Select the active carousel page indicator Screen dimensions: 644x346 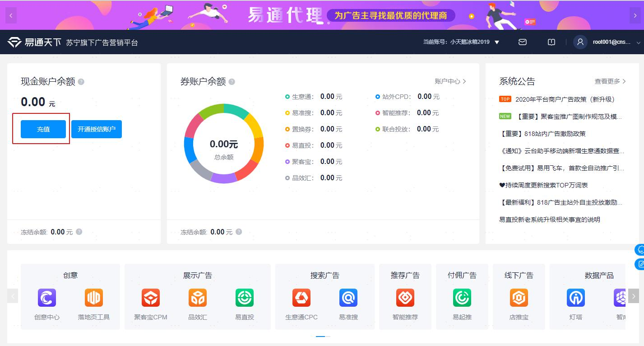tap(320, 337)
